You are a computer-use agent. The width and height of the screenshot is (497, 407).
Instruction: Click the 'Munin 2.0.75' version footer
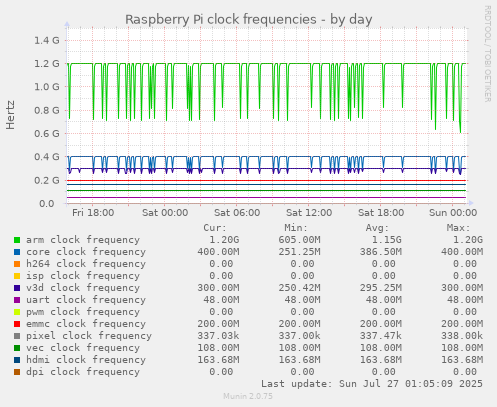point(248,396)
